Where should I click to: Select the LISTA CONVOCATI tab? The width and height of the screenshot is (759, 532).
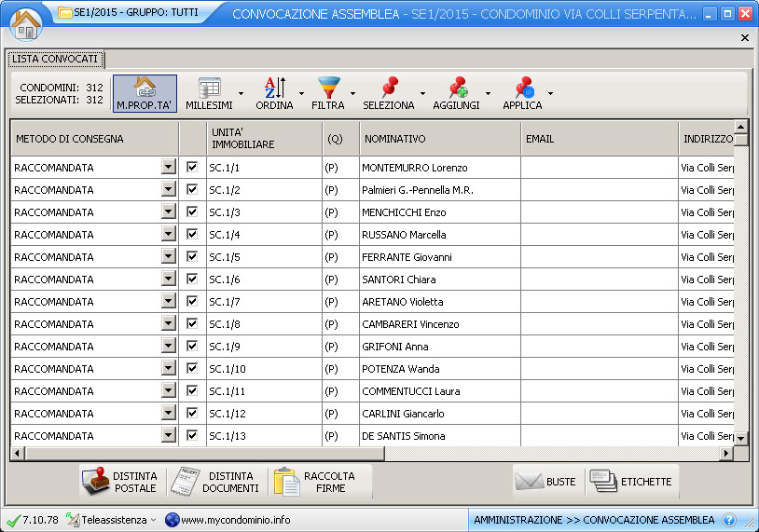[x=55, y=59]
